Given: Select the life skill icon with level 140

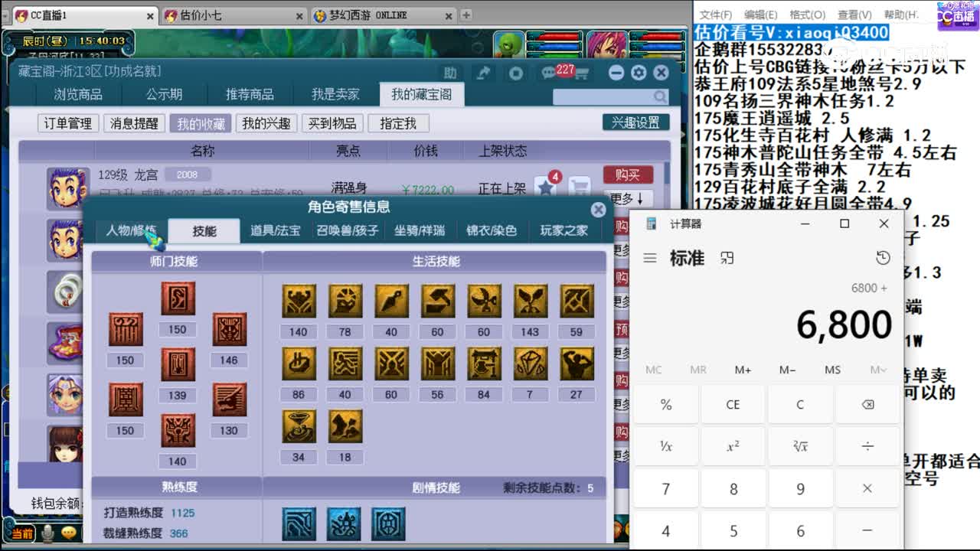Looking at the screenshot, I should tap(299, 302).
